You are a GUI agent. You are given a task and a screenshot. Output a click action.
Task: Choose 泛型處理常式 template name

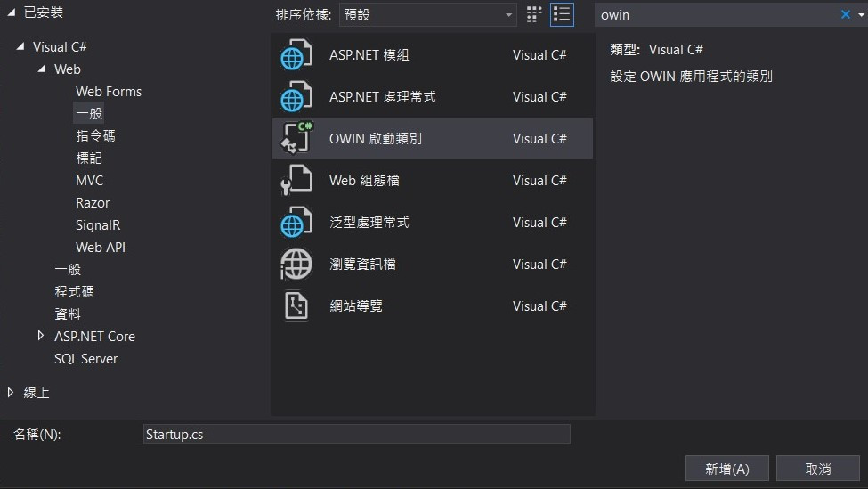point(369,222)
